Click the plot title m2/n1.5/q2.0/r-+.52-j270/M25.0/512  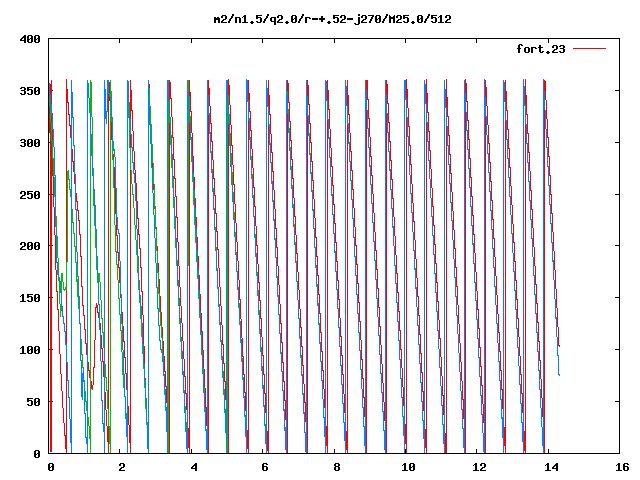coord(333,19)
